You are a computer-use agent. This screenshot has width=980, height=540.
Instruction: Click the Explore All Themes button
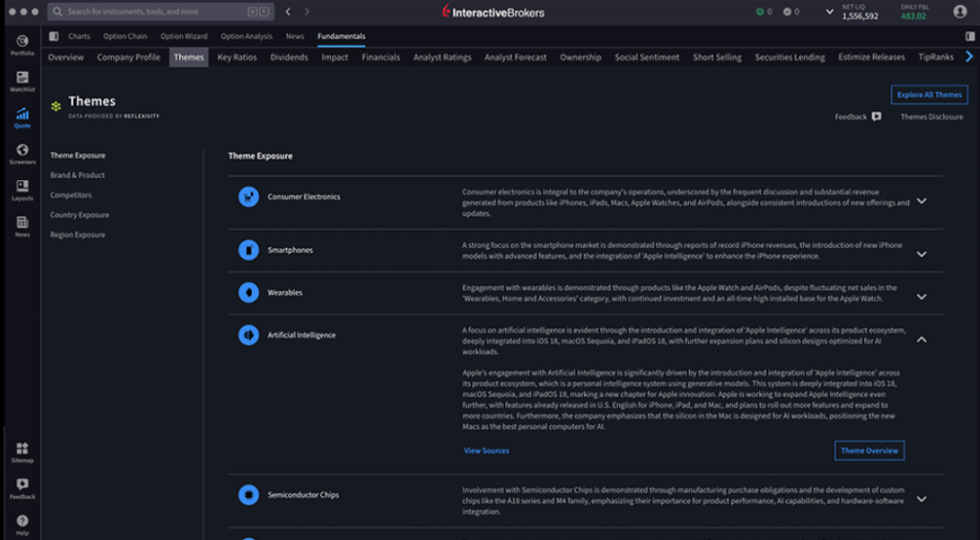click(x=929, y=95)
